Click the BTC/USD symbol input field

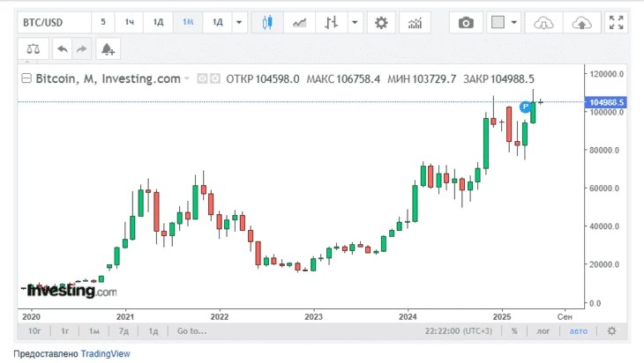[53, 22]
